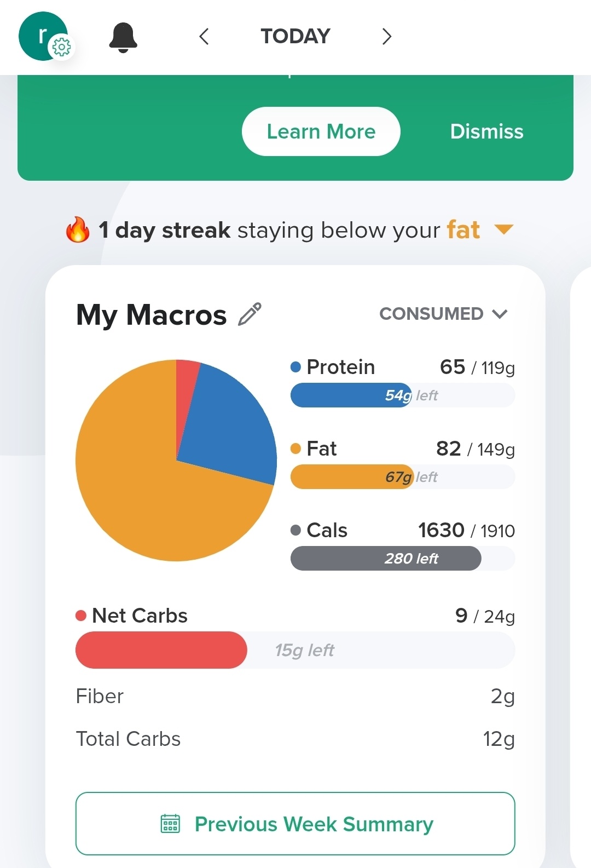
Task: Tap the Cals progress bar
Action: pos(403,559)
